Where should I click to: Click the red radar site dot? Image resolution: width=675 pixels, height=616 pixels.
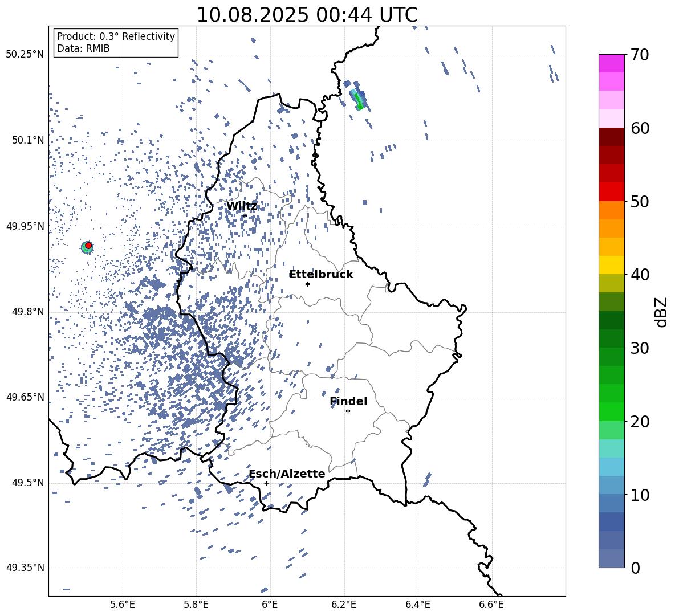[88, 246]
